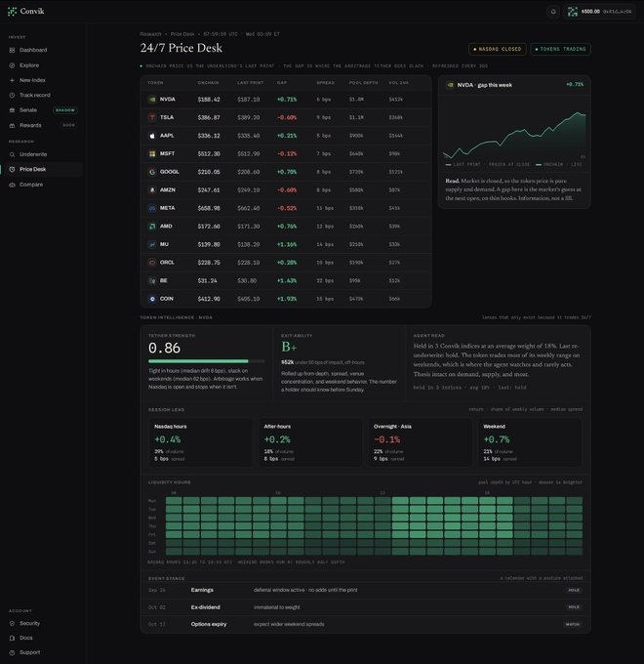Click the After-hours session card
Viewport: 644px width, 664px height.
(310, 442)
